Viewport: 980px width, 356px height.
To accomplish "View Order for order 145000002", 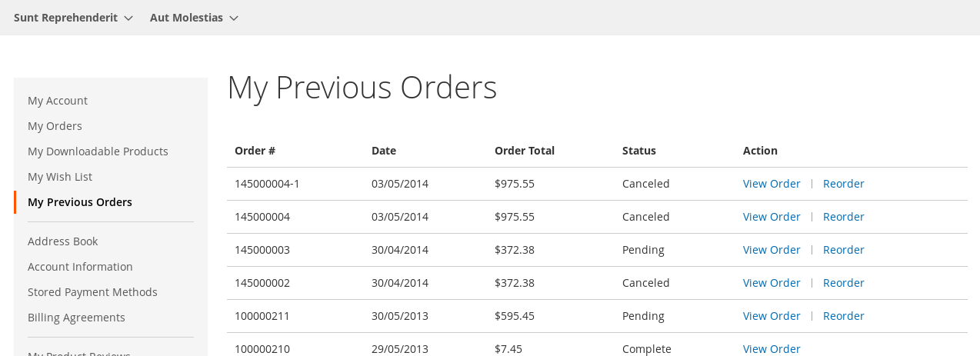I will tap(772, 283).
